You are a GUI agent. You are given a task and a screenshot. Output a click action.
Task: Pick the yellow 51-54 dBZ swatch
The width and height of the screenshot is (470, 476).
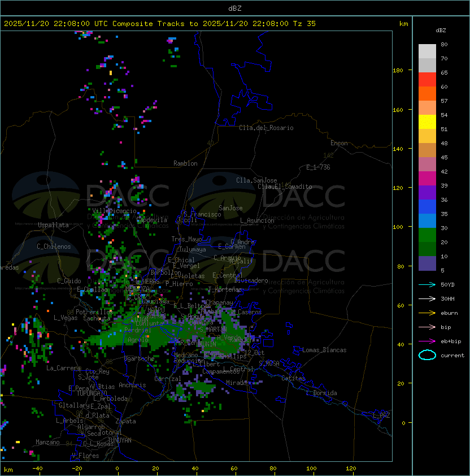(x=427, y=122)
